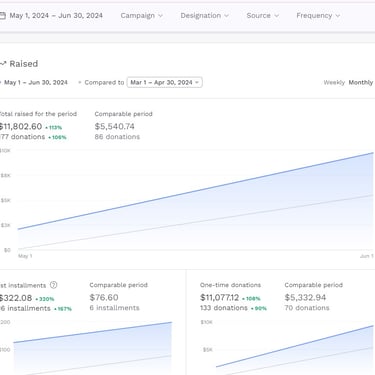Click the Raised trend arrow icon

pyautogui.click(x=3, y=63)
